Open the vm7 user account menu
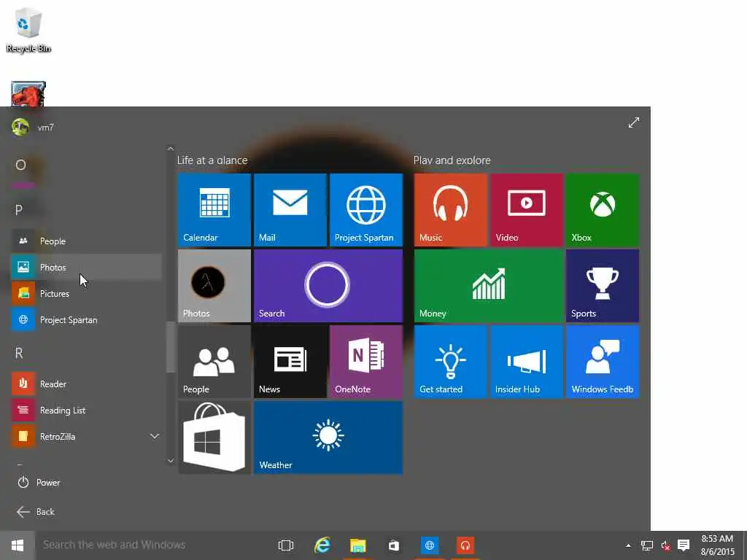 34,127
